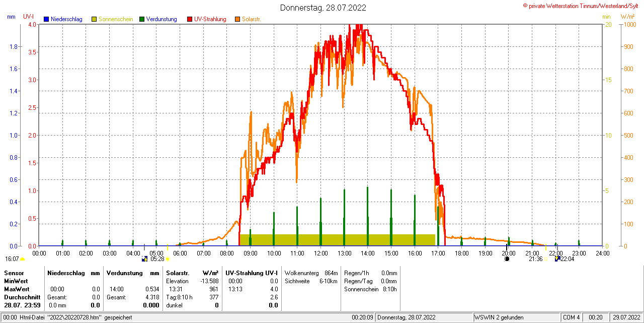Click the Sonnenschein value 8:10h
This screenshot has height=323, width=644.
point(389,289)
